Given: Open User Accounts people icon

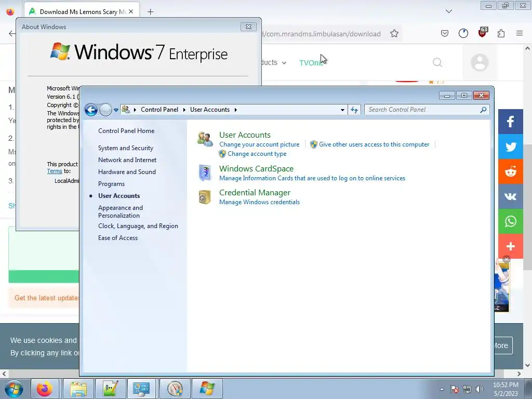Looking at the screenshot, I should (x=205, y=139).
